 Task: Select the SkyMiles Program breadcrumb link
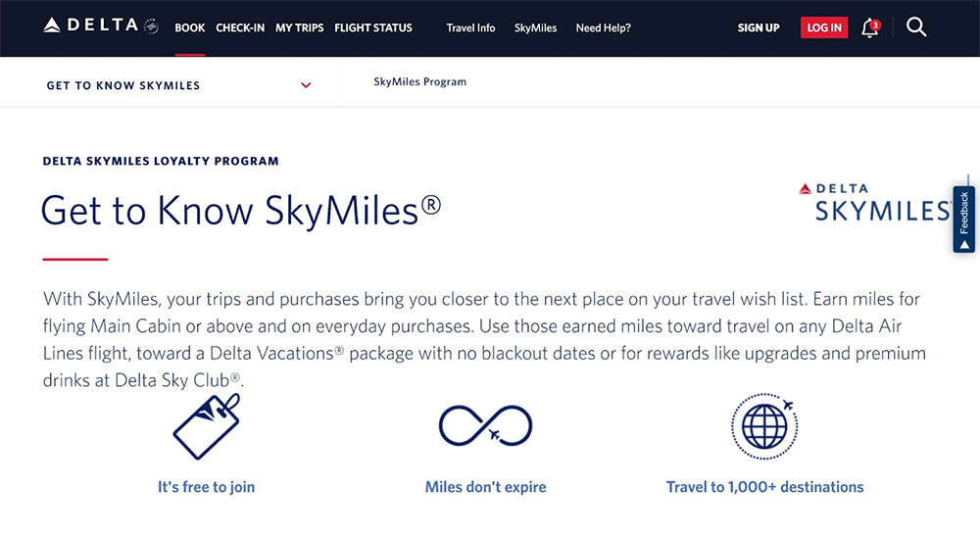coord(419,82)
